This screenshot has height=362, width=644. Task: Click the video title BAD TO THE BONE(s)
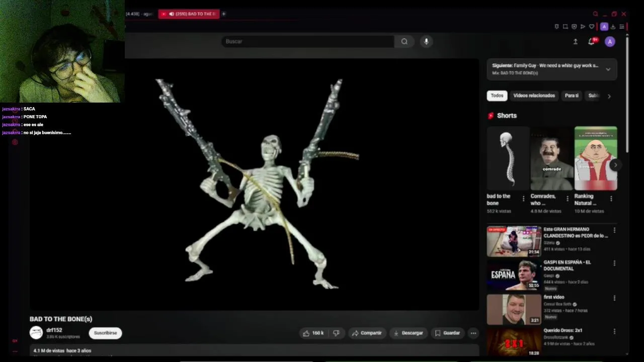click(x=61, y=319)
